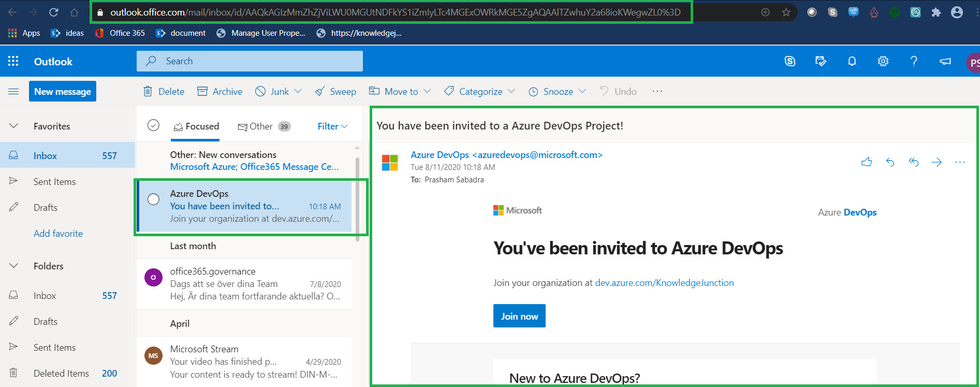
Task: Open browser extensions puzzle icon
Action: point(936,12)
